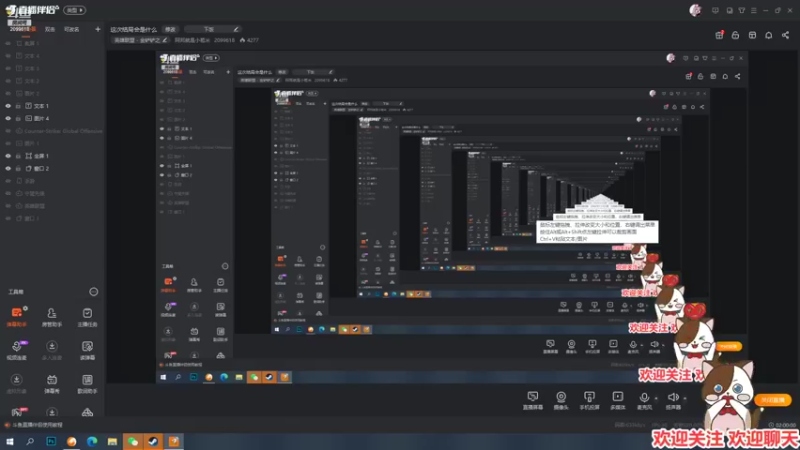
Task: Open Photoshop from the taskbar
Action: pyautogui.click(x=51, y=441)
